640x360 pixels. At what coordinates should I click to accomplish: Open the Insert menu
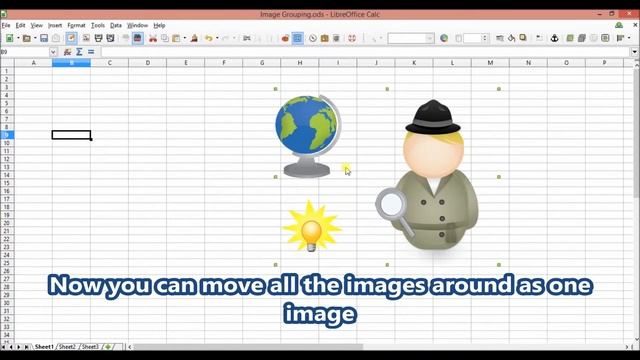click(x=55, y=25)
